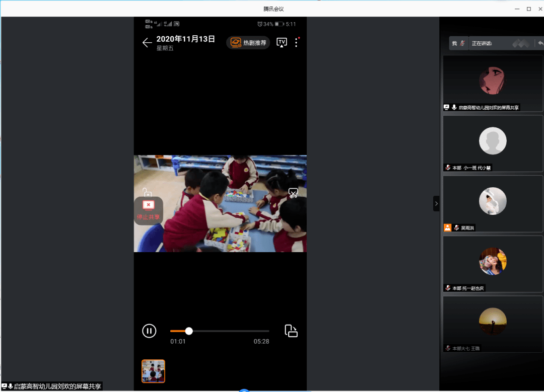
Task: Tap the back arrow beside 2020年11月13日
Action: (x=147, y=43)
